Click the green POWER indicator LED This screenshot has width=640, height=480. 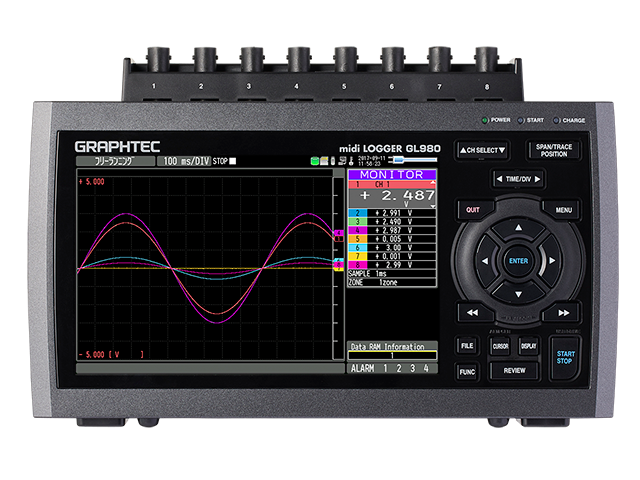click(484, 120)
